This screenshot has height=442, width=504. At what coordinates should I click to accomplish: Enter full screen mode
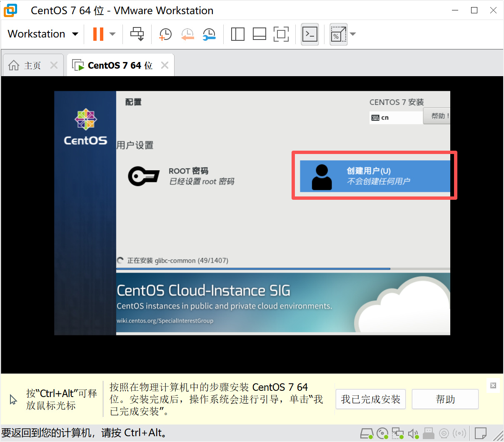tap(281, 34)
